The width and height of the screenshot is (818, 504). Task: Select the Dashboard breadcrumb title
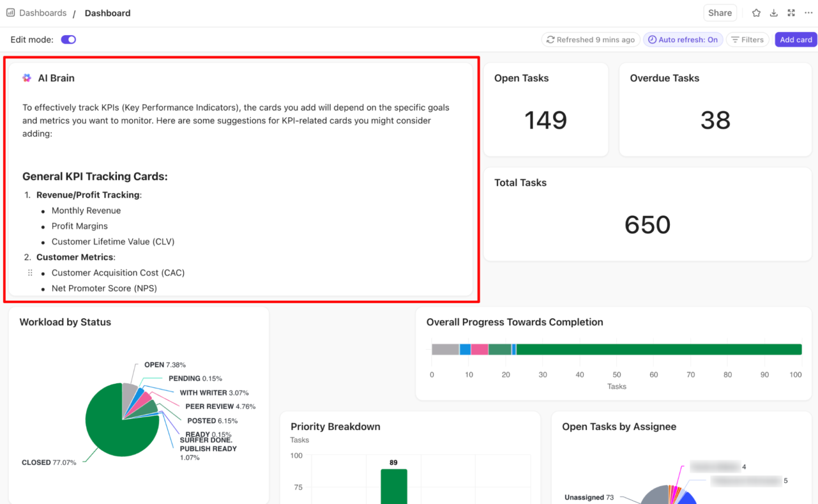click(108, 13)
